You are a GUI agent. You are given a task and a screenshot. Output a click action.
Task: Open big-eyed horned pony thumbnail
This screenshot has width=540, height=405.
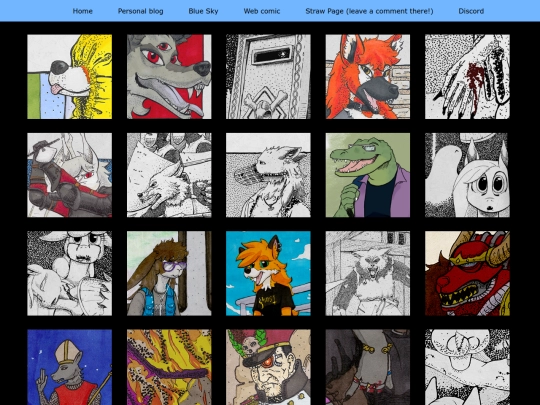click(467, 175)
